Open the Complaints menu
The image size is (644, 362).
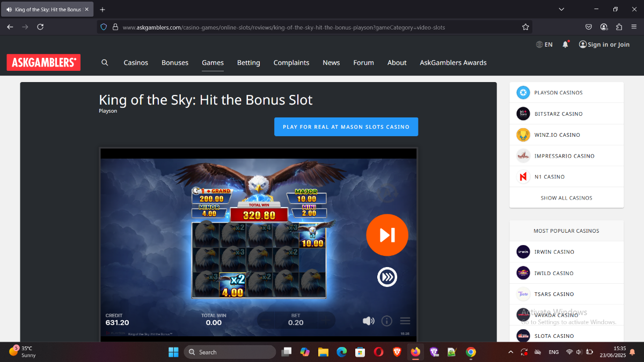pos(291,63)
